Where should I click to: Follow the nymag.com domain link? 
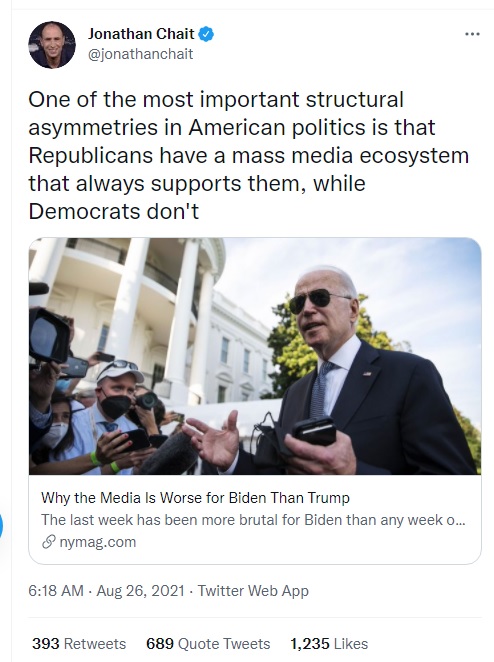coord(98,542)
